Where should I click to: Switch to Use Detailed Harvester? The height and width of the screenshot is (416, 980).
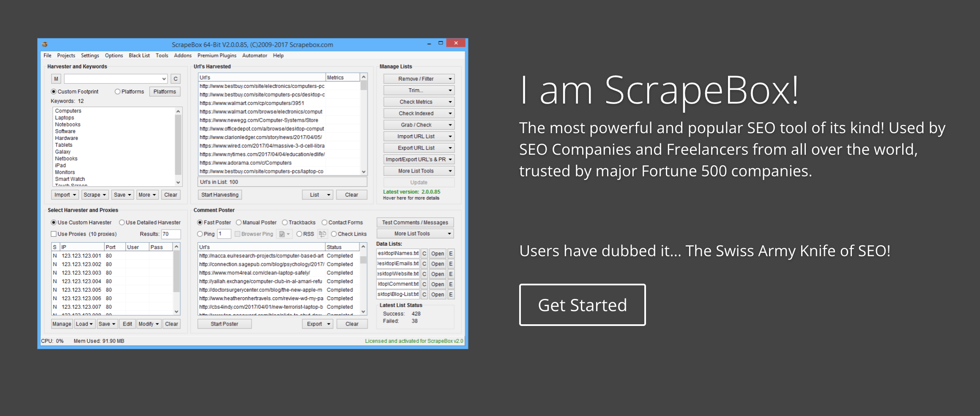point(122,222)
